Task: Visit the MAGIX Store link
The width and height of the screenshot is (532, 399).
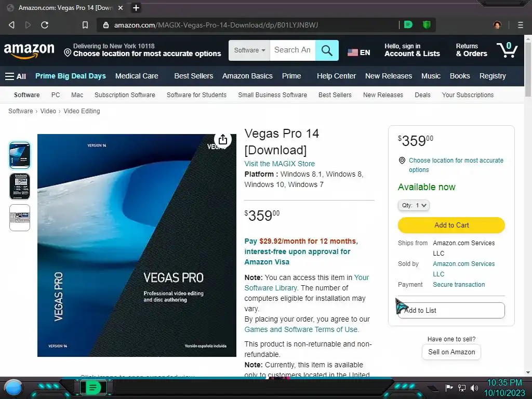Action: point(280,164)
